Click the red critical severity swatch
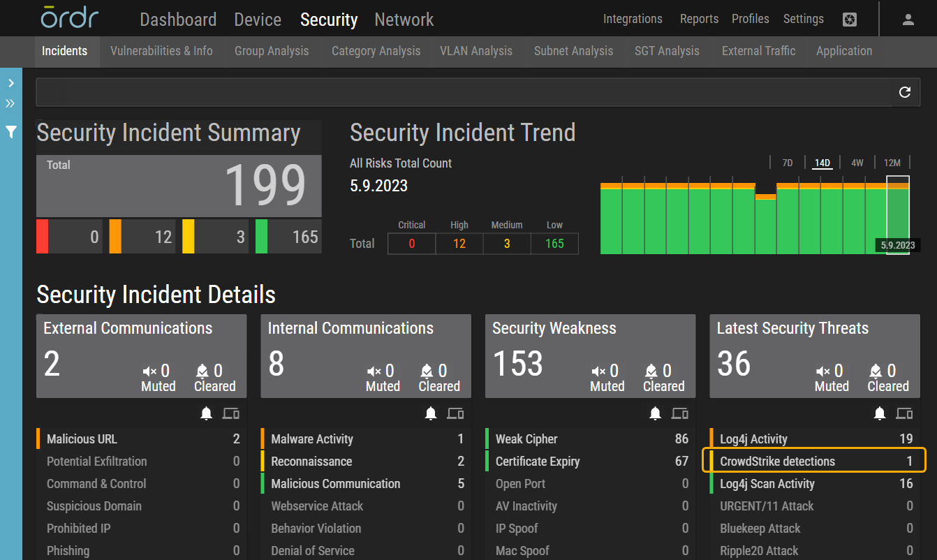Image resolution: width=937 pixels, height=560 pixels. click(x=42, y=237)
